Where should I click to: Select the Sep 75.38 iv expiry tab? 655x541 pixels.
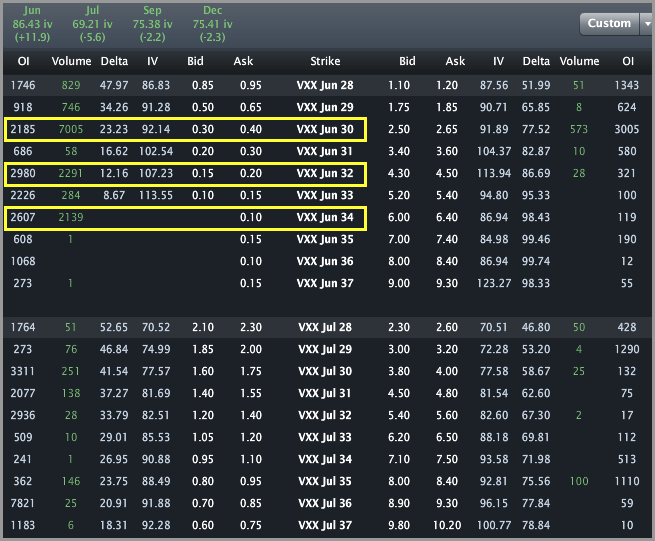[152, 24]
